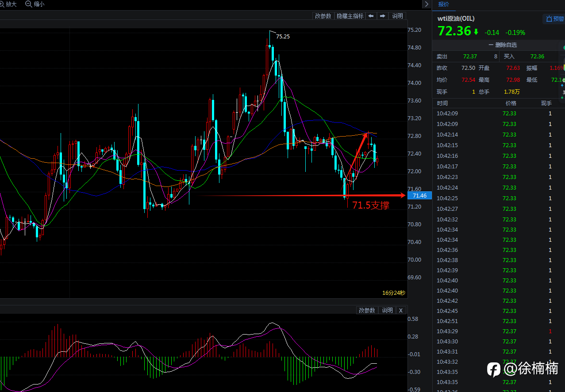
Task: Click the 现手 column header in trade list
Action: click(546, 103)
